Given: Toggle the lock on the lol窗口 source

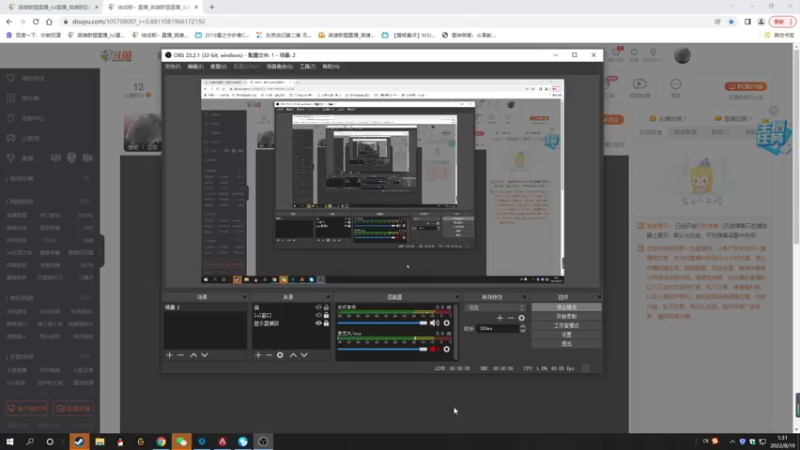Looking at the screenshot, I should (326, 315).
